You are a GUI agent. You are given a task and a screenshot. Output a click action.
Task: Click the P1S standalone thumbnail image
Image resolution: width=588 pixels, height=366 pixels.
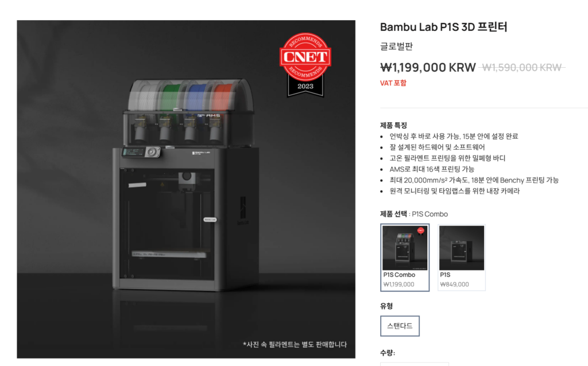pyautogui.click(x=462, y=248)
